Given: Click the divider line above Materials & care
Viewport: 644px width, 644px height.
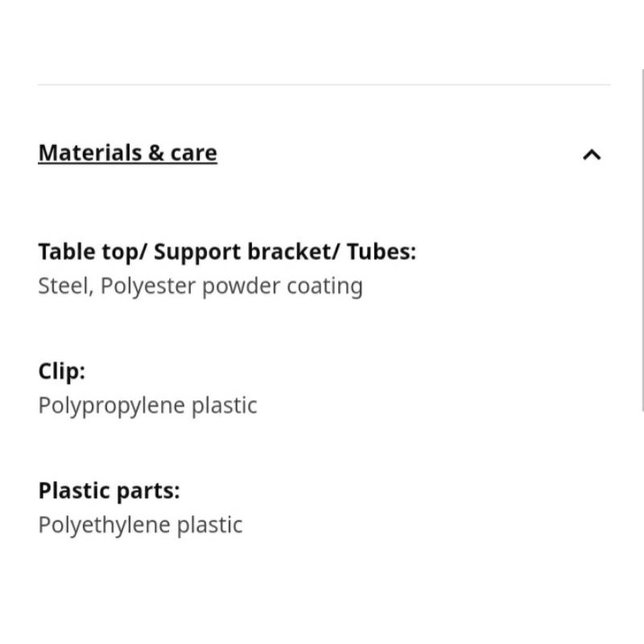Looking at the screenshot, I should [x=322, y=81].
